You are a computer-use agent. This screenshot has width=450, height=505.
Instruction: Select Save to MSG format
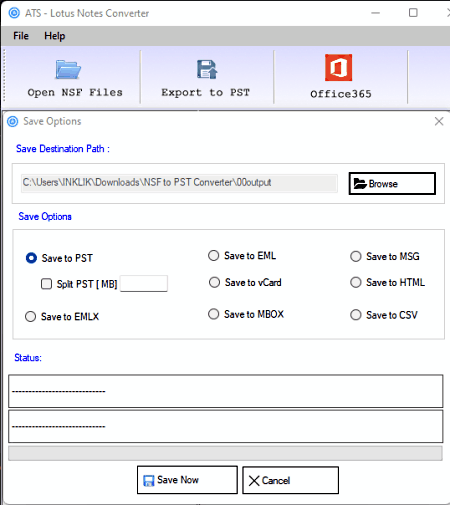tap(356, 256)
